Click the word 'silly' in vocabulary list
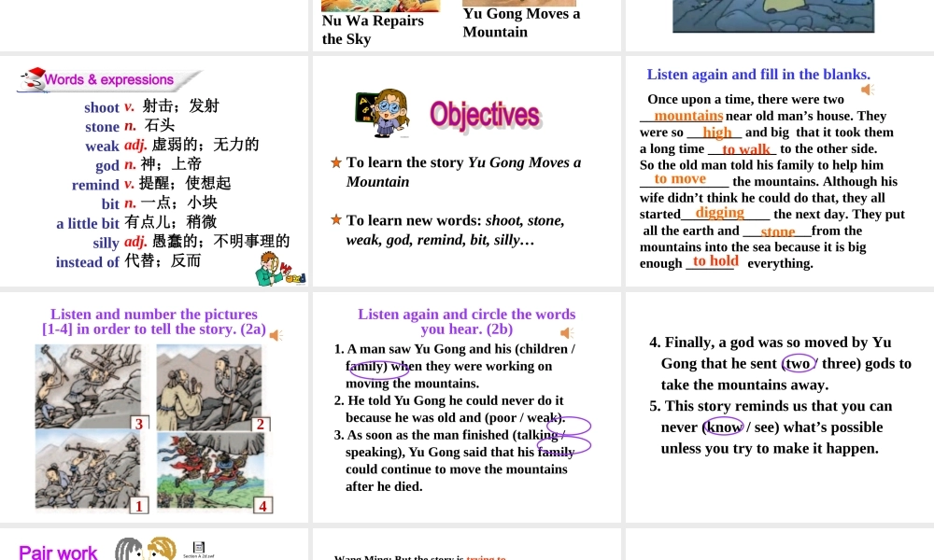Image resolution: width=934 pixels, height=560 pixels. click(x=106, y=243)
